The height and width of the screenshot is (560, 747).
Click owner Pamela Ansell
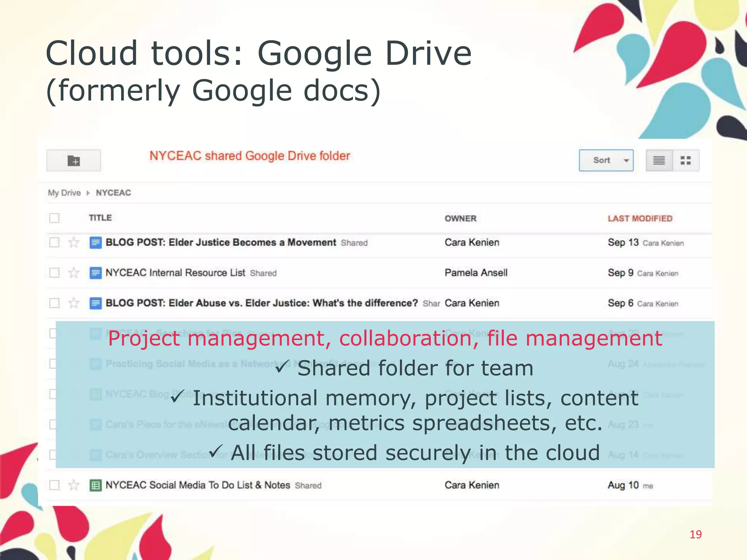coord(476,273)
